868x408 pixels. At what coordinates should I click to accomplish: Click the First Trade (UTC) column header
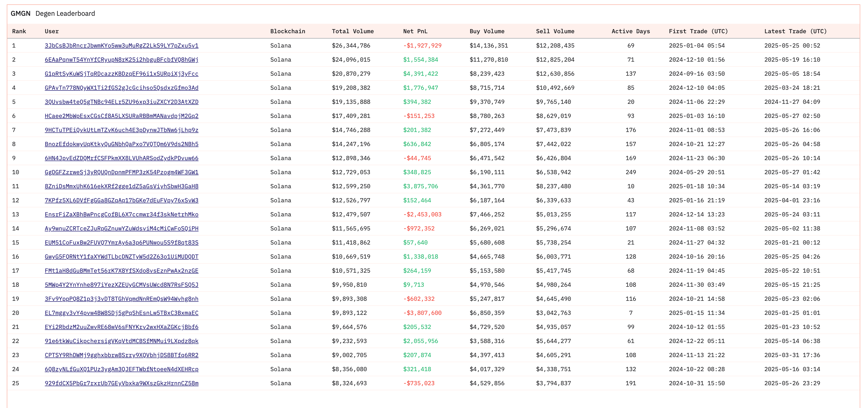tap(698, 31)
